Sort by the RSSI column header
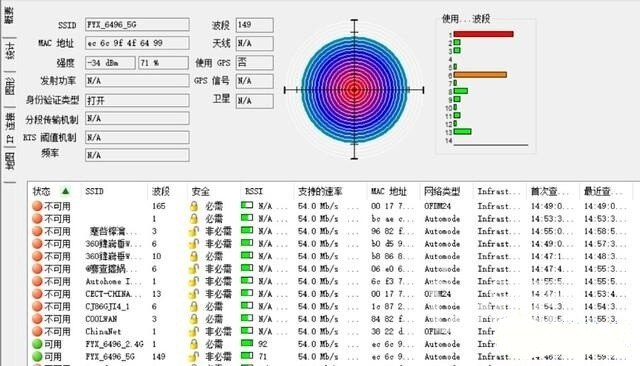This screenshot has height=366, width=640. (253, 191)
